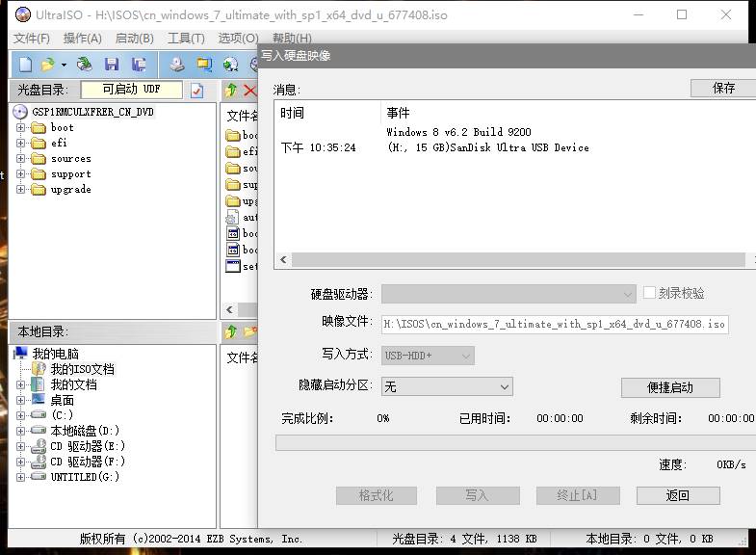Click the 时间 column header
The image size is (756, 555).
[292, 113]
